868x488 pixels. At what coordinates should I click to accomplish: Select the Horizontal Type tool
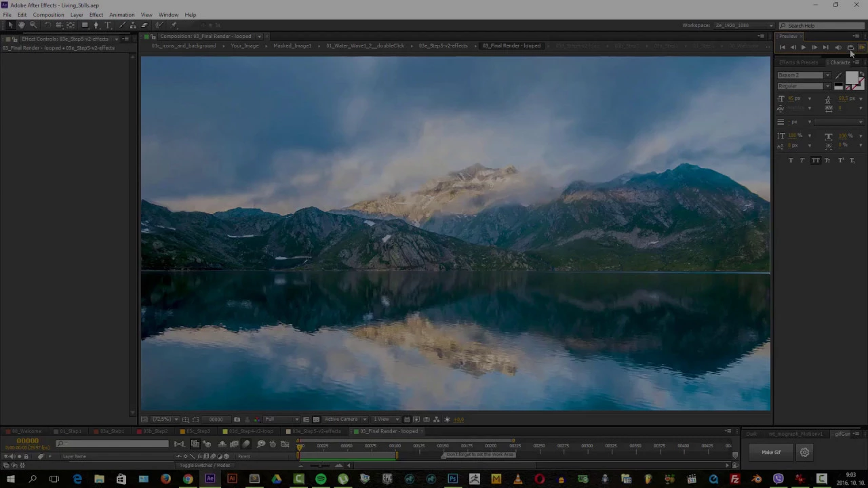tap(108, 25)
